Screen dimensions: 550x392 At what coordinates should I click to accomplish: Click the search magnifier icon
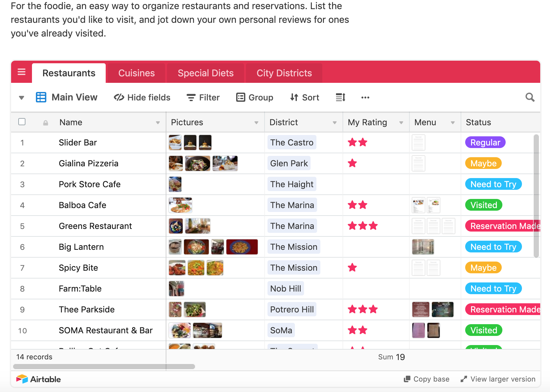click(x=530, y=98)
